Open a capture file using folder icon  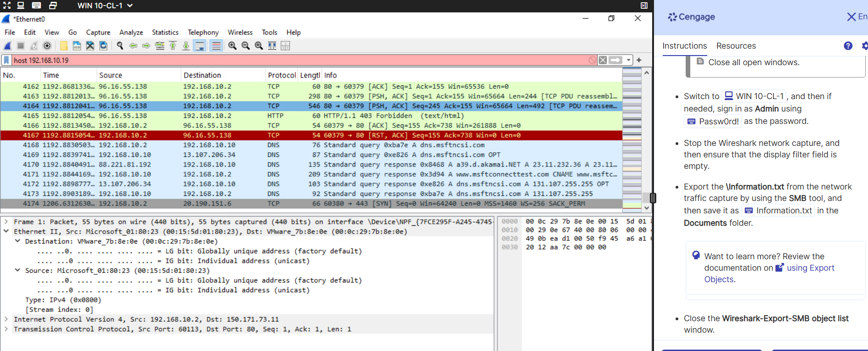[64, 45]
